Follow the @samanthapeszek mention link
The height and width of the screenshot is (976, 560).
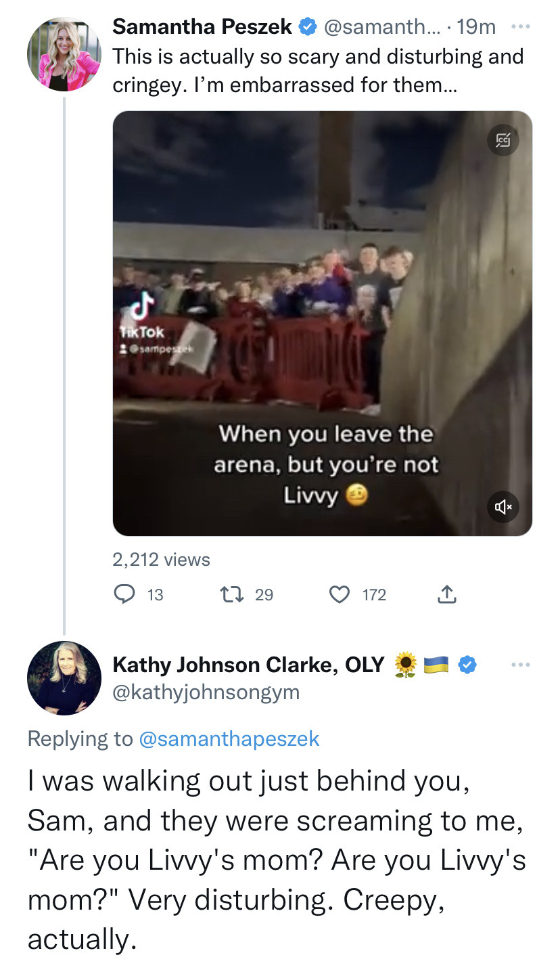(x=229, y=738)
